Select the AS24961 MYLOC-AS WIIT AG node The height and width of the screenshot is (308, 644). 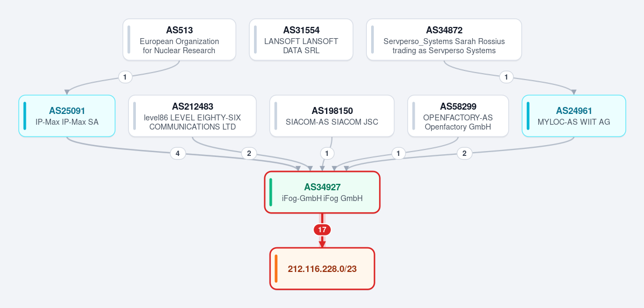[x=574, y=116]
